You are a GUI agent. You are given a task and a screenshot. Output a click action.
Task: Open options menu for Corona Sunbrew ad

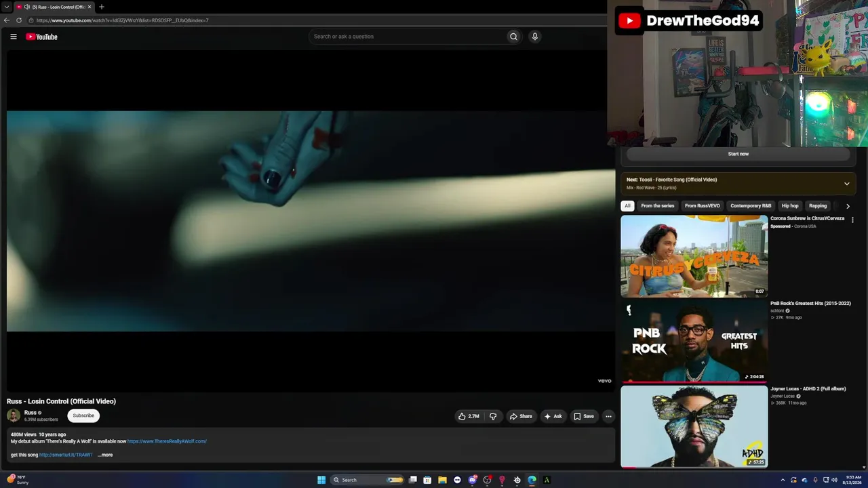852,220
